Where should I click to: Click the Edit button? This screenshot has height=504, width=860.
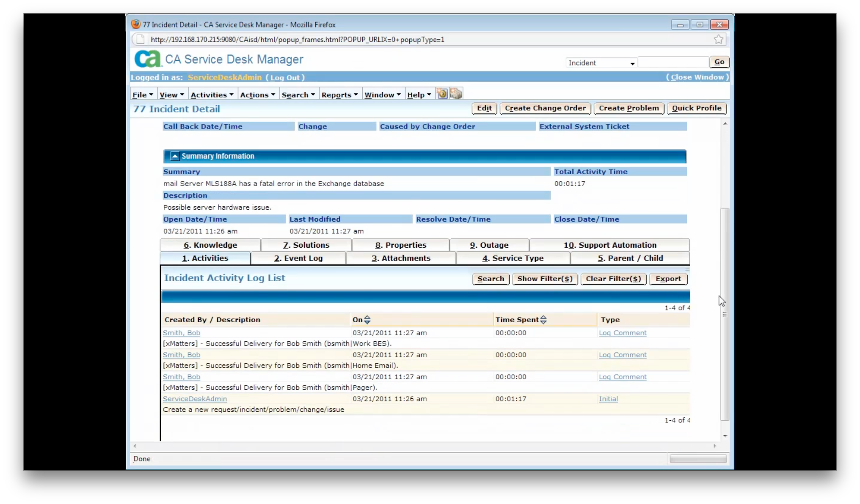(x=484, y=108)
